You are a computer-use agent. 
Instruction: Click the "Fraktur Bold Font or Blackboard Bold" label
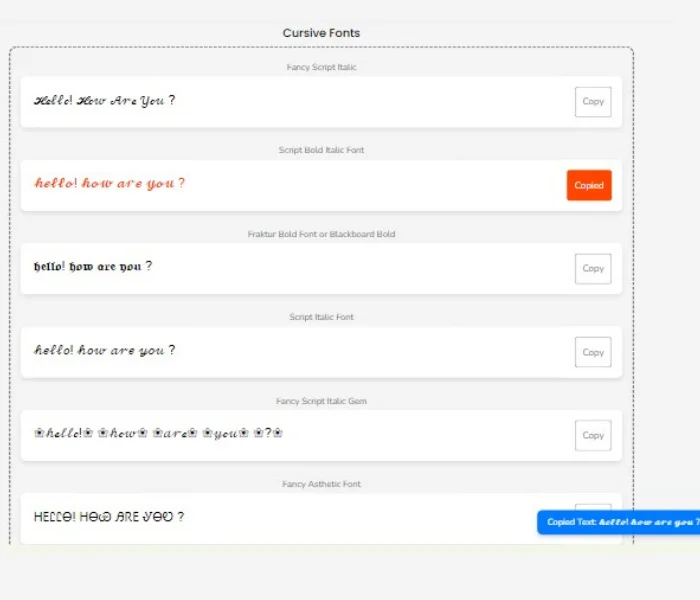(321, 234)
